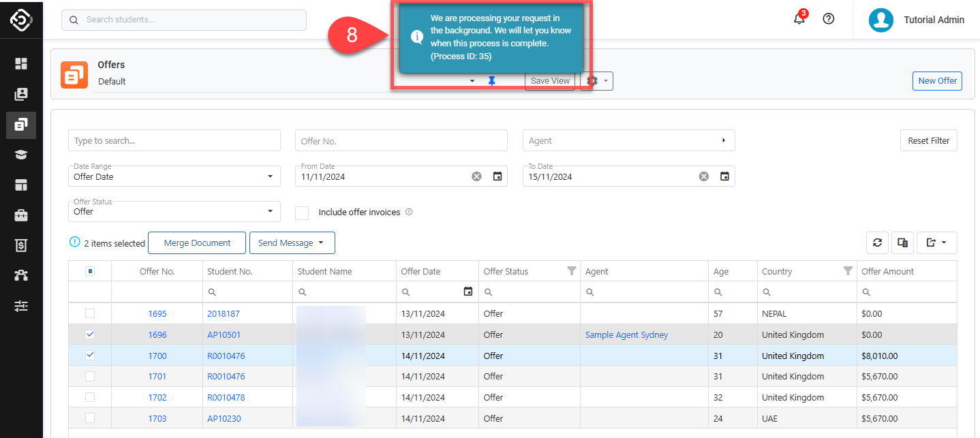Image resolution: width=980 pixels, height=438 pixels.
Task: Click the notifications bell icon
Action: tap(799, 19)
